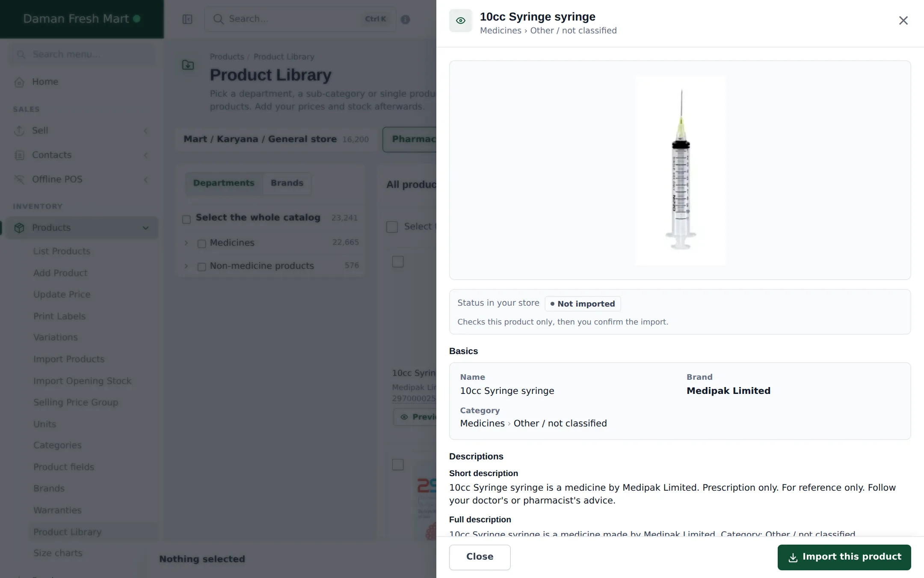Switch to the Brands tab
Image resolution: width=924 pixels, height=578 pixels.
(x=287, y=183)
